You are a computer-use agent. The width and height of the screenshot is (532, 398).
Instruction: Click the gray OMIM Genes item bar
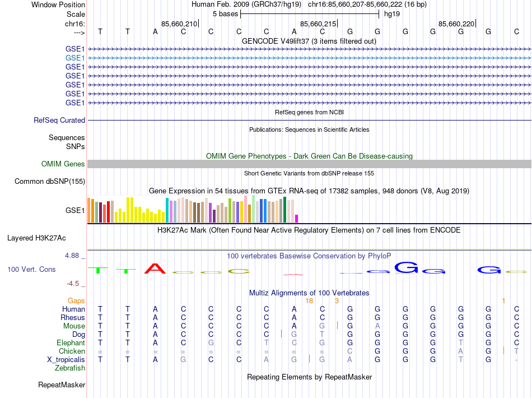[309, 164]
